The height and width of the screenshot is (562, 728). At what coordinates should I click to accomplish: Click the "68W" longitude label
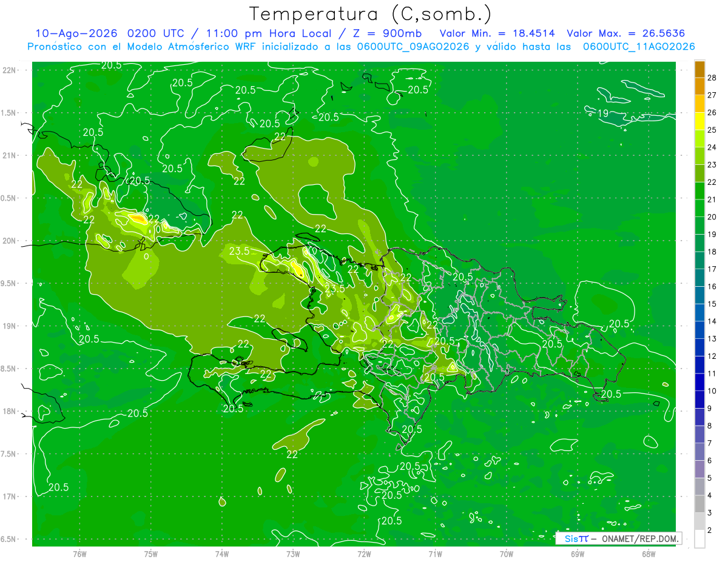pos(648,554)
